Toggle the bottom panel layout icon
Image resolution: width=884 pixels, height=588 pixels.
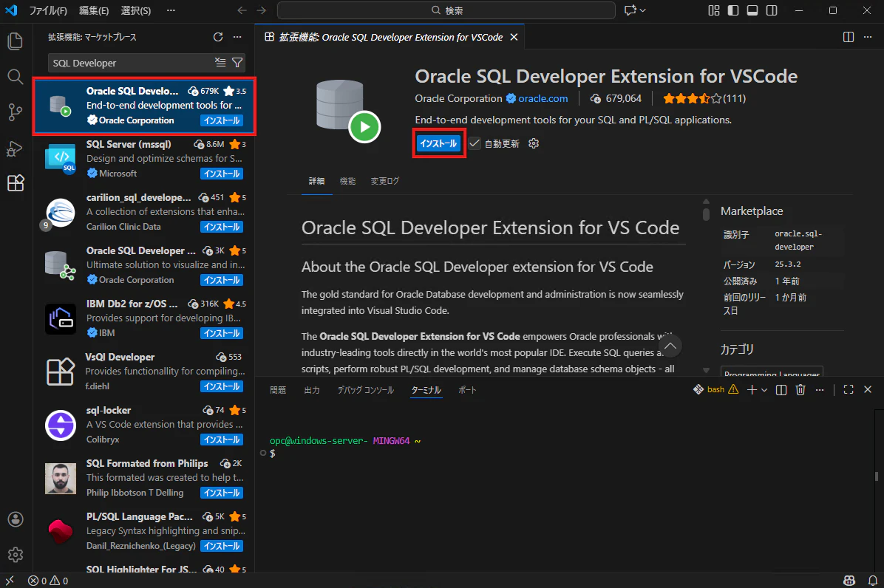click(752, 10)
